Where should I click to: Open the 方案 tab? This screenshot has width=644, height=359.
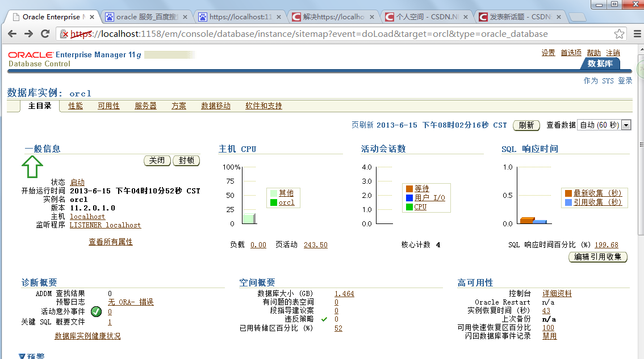(x=179, y=106)
